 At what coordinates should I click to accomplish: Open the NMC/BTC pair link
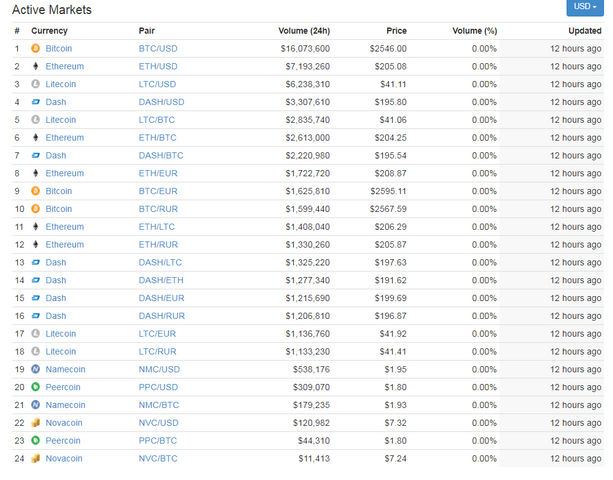point(159,405)
